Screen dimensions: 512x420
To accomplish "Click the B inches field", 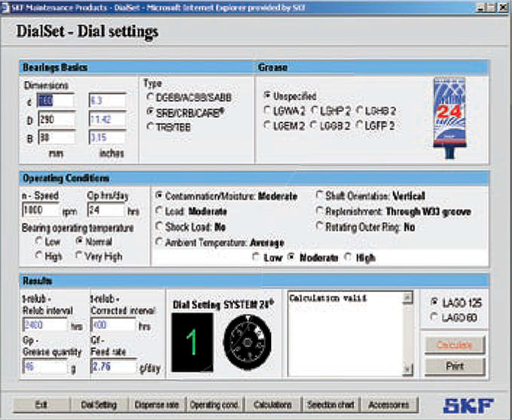I will [x=107, y=138].
